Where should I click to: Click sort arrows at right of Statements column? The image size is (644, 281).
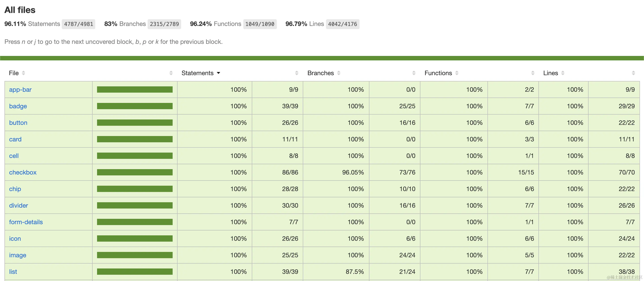[297, 73]
